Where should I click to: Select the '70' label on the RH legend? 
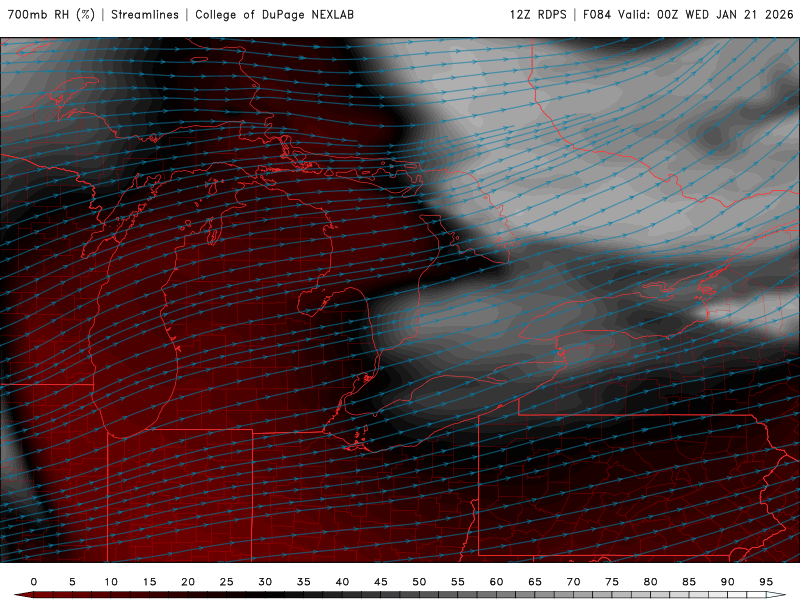573,582
